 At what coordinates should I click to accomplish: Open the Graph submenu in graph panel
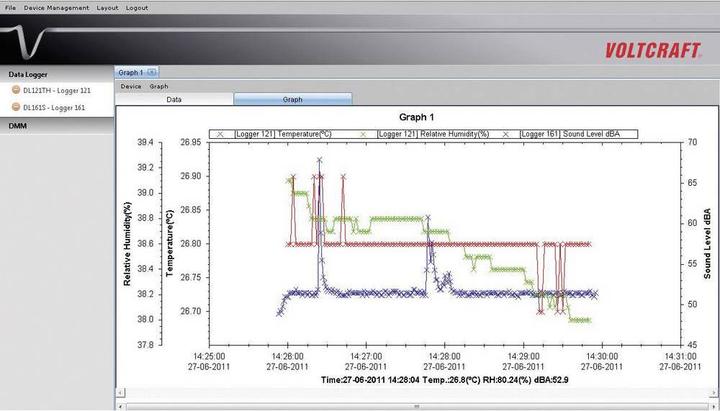[158, 87]
